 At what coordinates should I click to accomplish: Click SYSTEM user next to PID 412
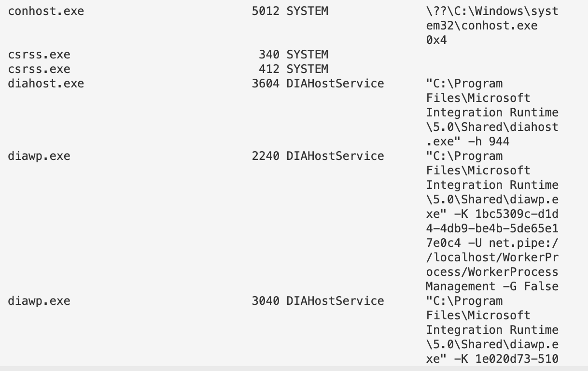coord(307,69)
